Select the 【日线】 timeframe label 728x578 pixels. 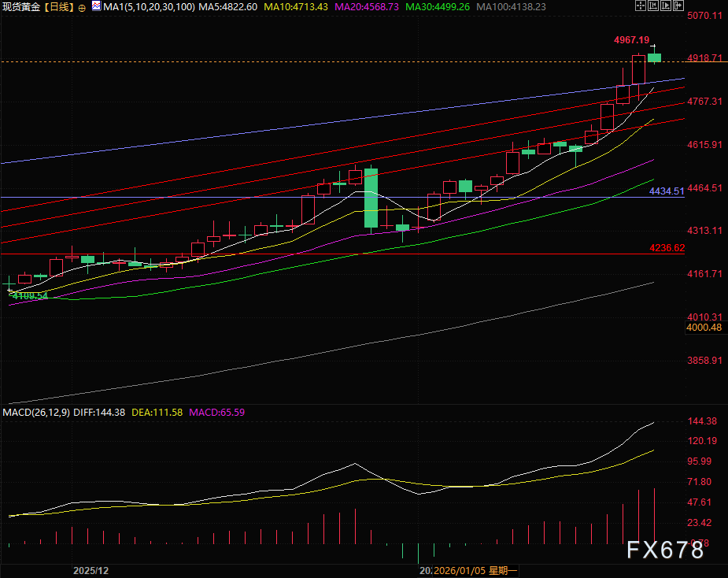point(59,7)
